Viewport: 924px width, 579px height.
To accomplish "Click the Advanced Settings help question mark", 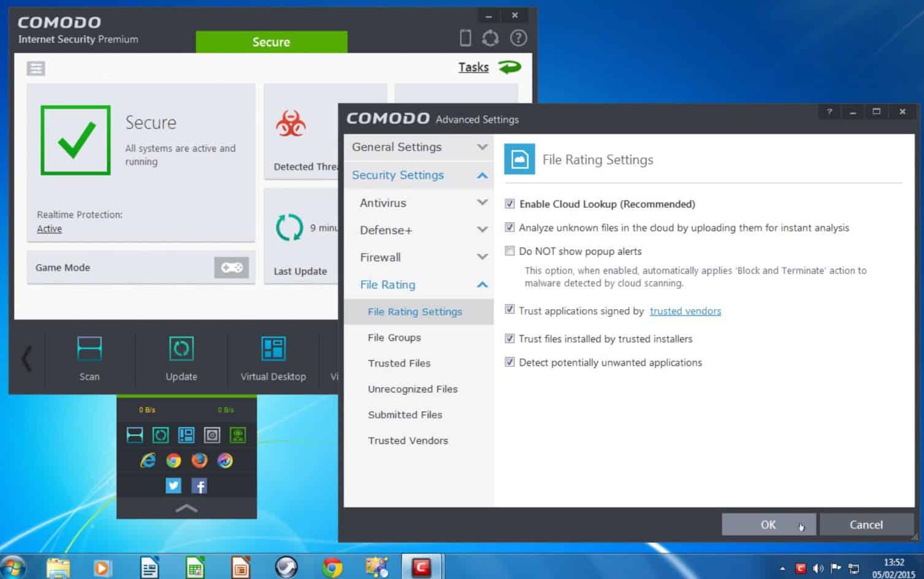I will point(829,112).
